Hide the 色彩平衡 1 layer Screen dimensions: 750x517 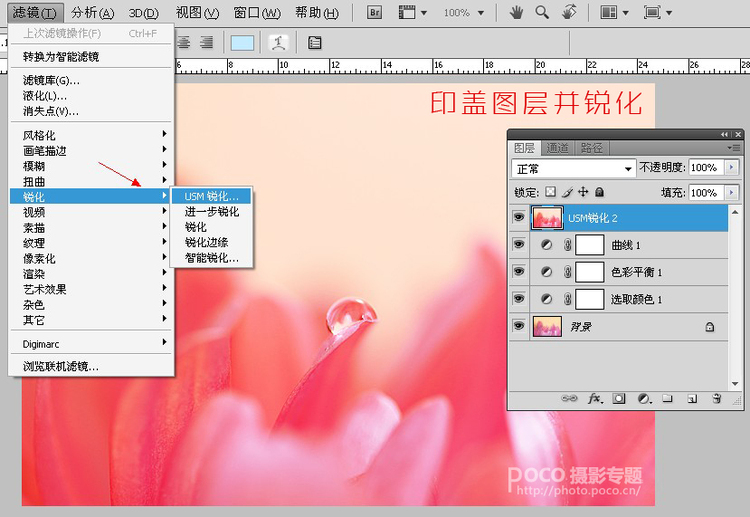519,271
